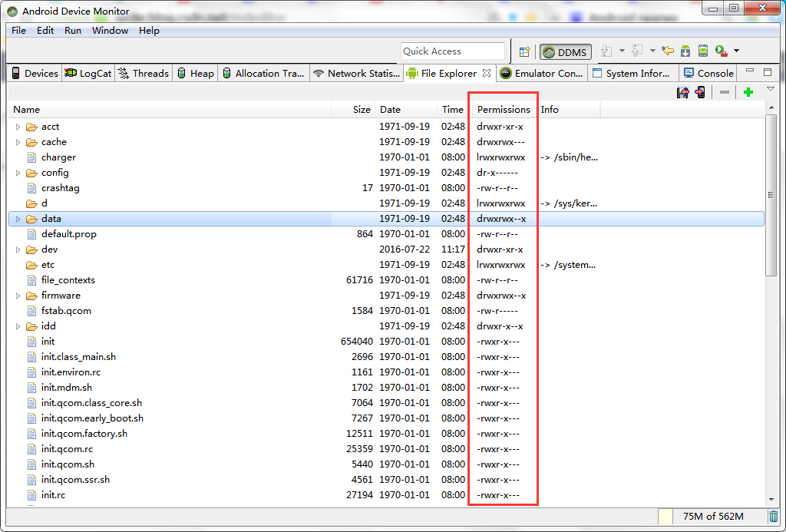Click the next annotation arrow icon

tap(606, 51)
